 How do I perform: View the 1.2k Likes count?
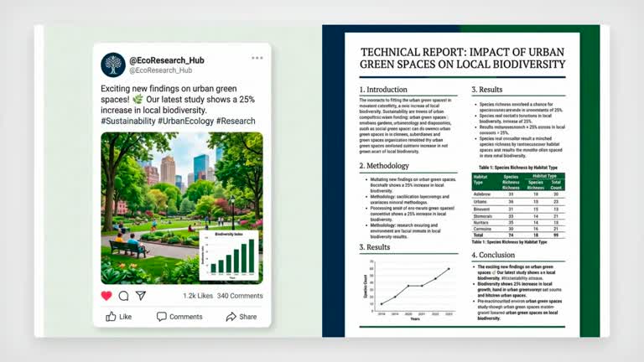198,296
